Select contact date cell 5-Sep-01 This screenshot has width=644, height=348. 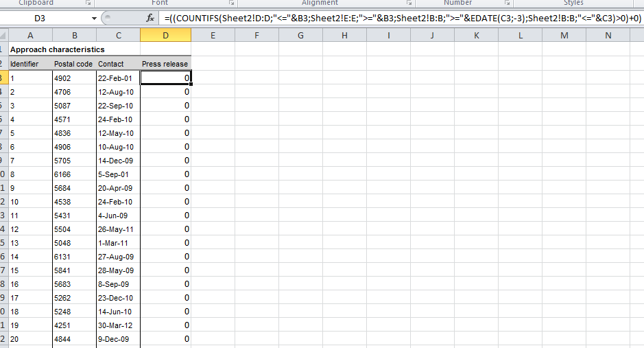[x=118, y=174]
